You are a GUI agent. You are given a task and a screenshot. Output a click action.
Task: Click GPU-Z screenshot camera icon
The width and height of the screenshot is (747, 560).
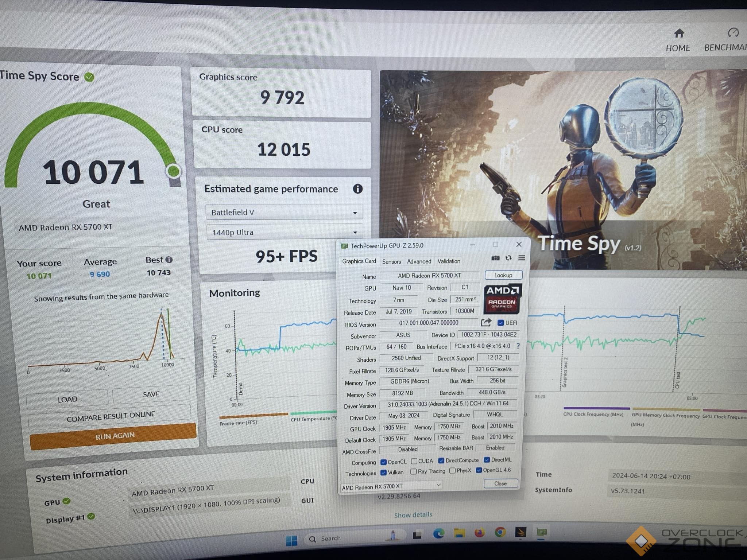495,258
